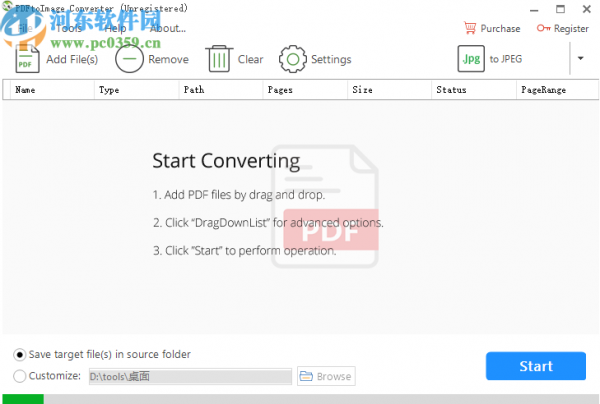Click the 'DragDownList for advanced options' text
This screenshot has width=600, height=404.
point(268,222)
